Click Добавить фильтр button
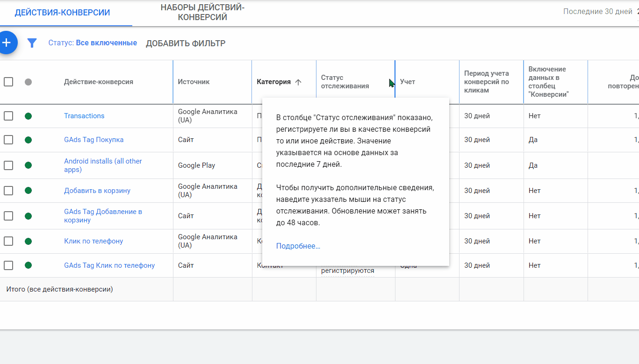Image resolution: width=639 pixels, height=364 pixels. tap(186, 43)
